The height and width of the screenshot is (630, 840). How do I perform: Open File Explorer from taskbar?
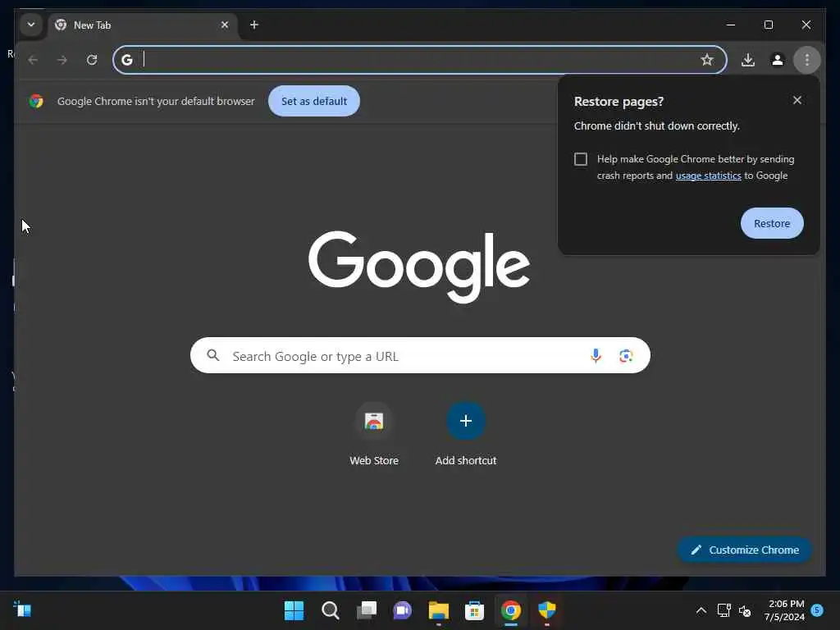click(x=438, y=610)
